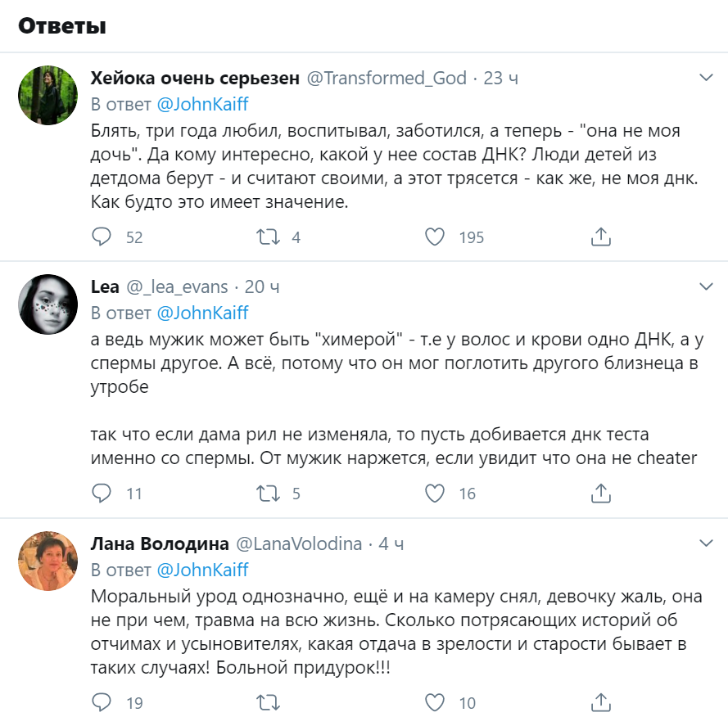Screen dimensions: 728x726
Task: Like Лана Володина's tweet with 10 likes
Action: coord(434,702)
